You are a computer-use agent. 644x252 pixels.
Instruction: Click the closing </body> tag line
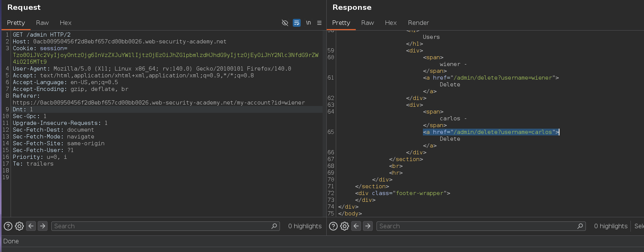350,214
